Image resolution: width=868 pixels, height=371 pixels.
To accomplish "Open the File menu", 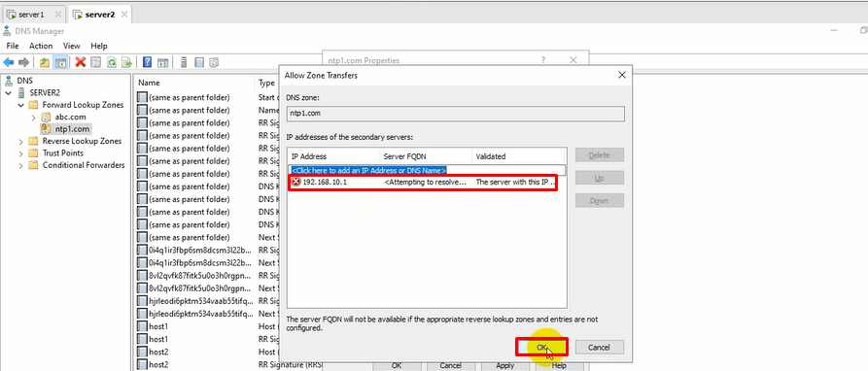I will (x=13, y=46).
